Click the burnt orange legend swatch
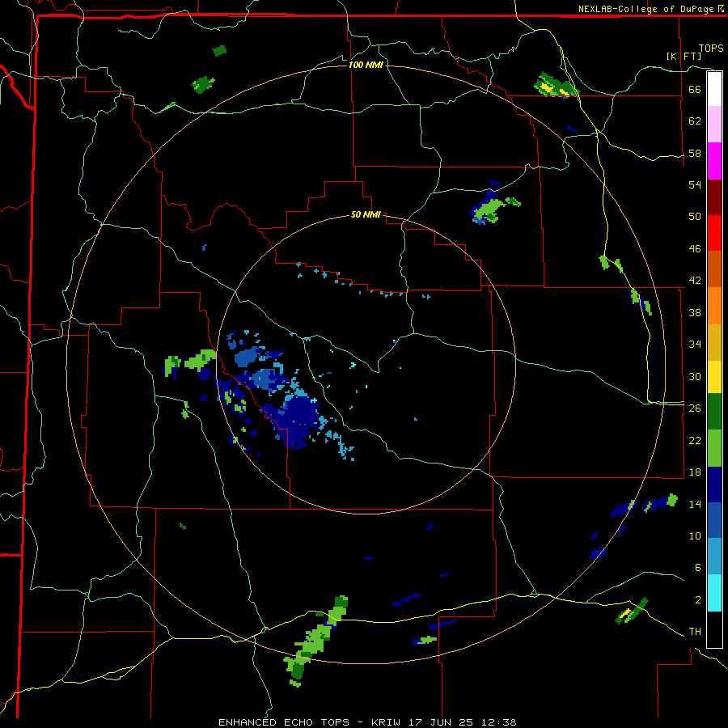The height and width of the screenshot is (728, 728). pyautogui.click(x=714, y=269)
